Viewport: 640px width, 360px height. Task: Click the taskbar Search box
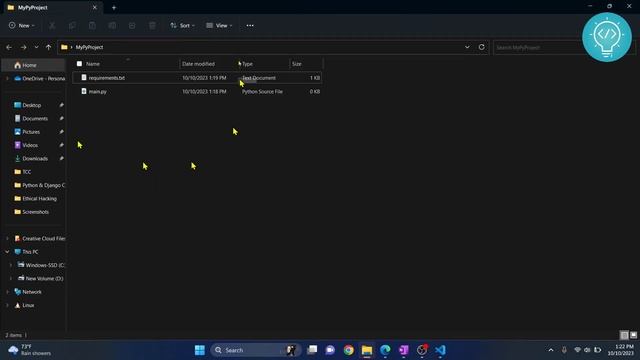256,350
